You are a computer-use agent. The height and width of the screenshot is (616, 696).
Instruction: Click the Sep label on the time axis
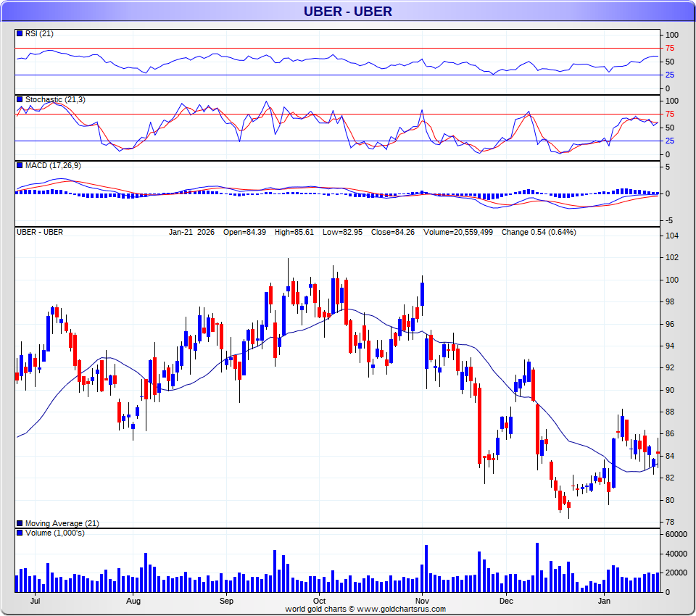[226, 601]
